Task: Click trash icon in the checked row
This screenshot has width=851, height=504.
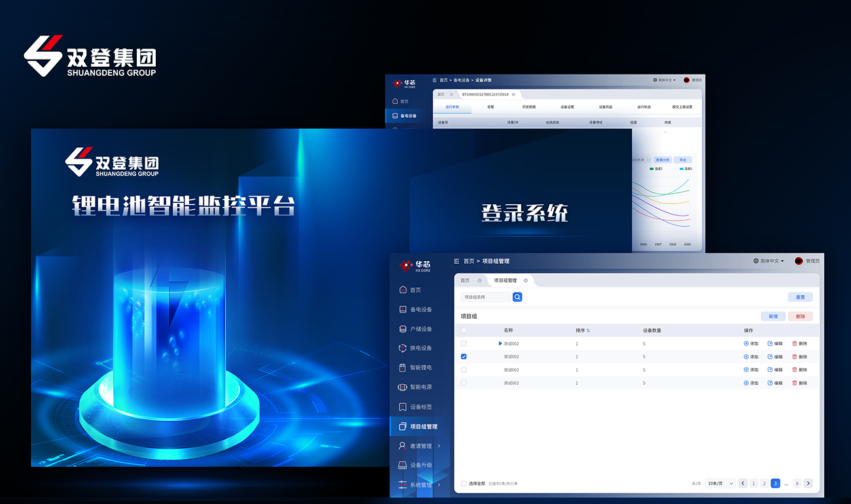Action: 795,357
